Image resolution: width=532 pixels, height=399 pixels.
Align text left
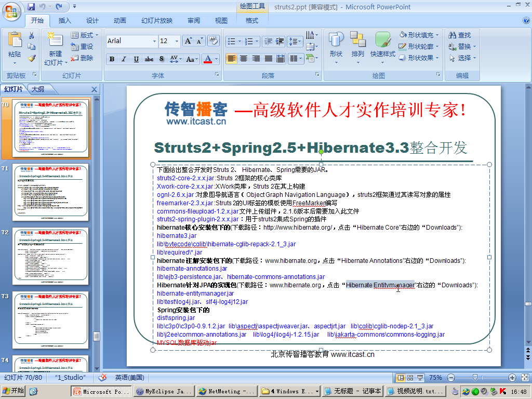pos(231,59)
